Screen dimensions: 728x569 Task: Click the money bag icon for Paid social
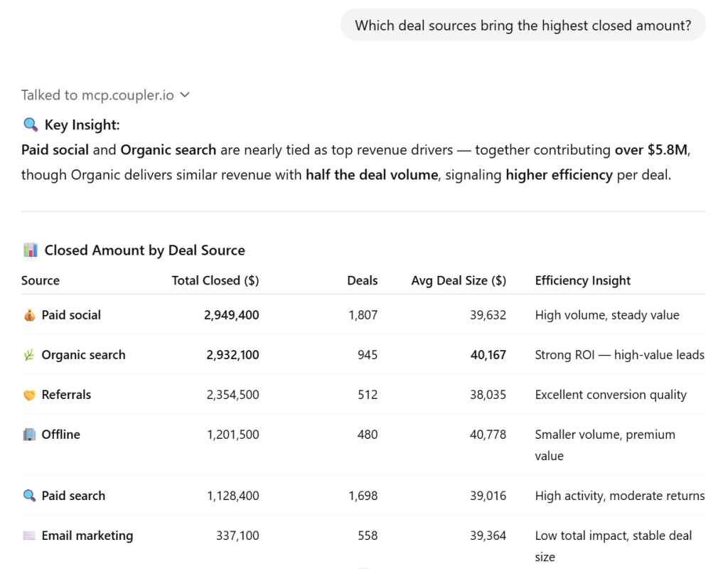29,315
